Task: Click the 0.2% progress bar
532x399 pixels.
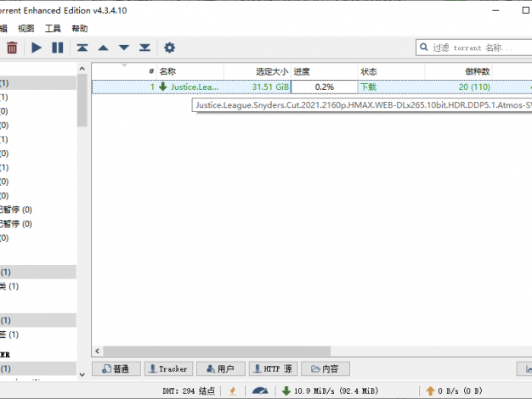Action: (325, 87)
